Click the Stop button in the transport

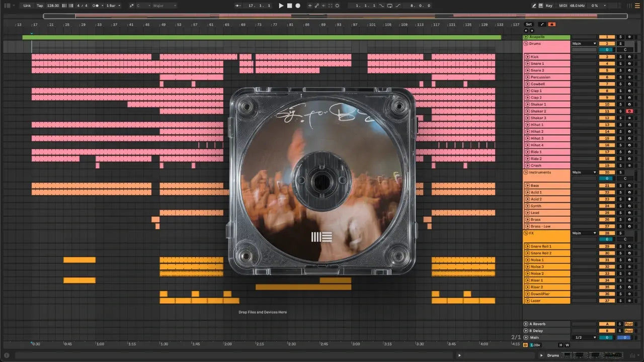point(289,6)
